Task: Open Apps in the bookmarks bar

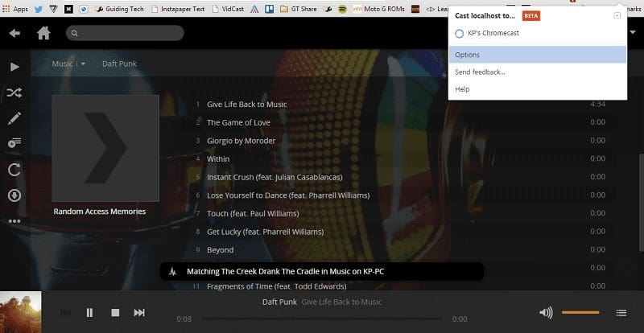Action: point(15,9)
